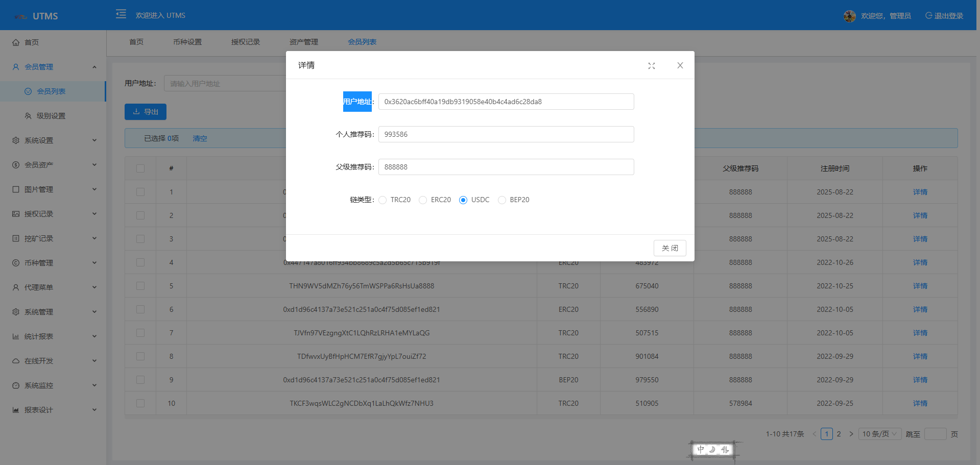Screen dimensions: 980x465
Task: Open the 10 条/页 page size dropdown
Action: [x=879, y=434]
